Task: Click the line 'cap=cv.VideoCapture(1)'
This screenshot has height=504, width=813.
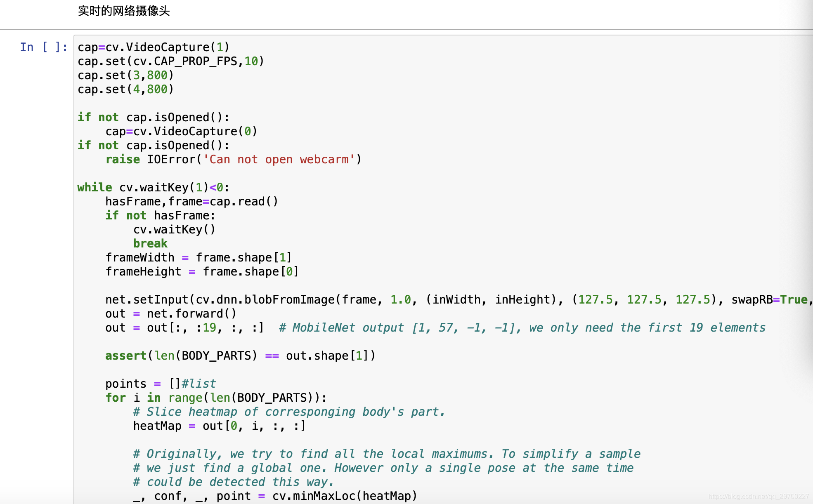Action: tap(154, 47)
